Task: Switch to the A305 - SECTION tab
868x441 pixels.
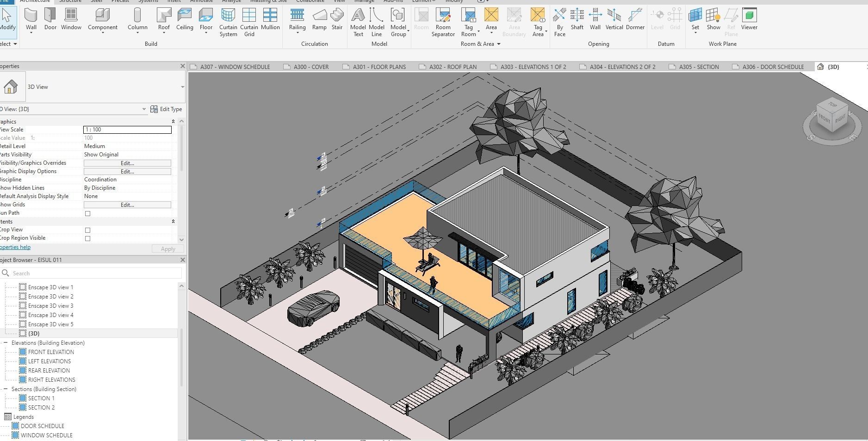Action: pos(694,67)
